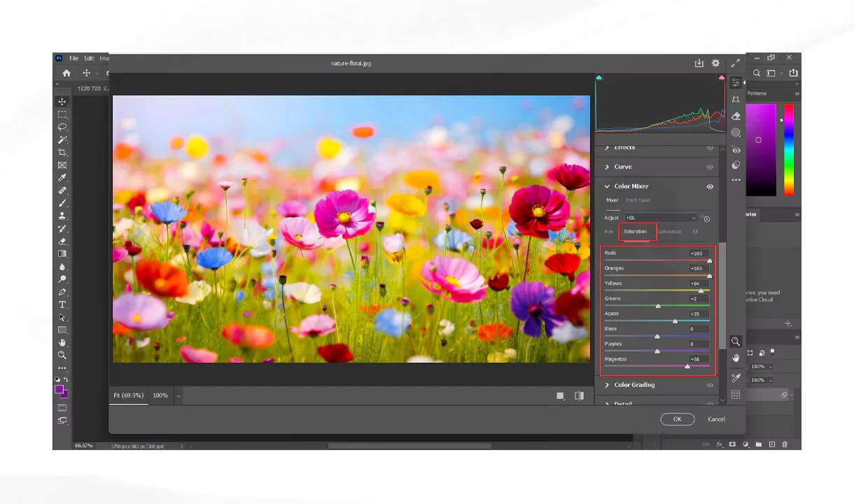Image resolution: width=854 pixels, height=504 pixels.
Task: Open the Healing eraser panel in Camera Raw
Action: (x=736, y=116)
